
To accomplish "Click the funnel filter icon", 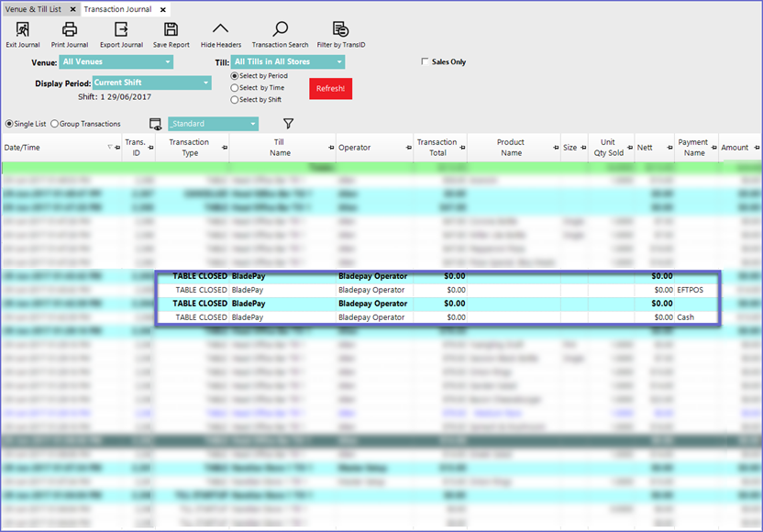I will 288,123.
